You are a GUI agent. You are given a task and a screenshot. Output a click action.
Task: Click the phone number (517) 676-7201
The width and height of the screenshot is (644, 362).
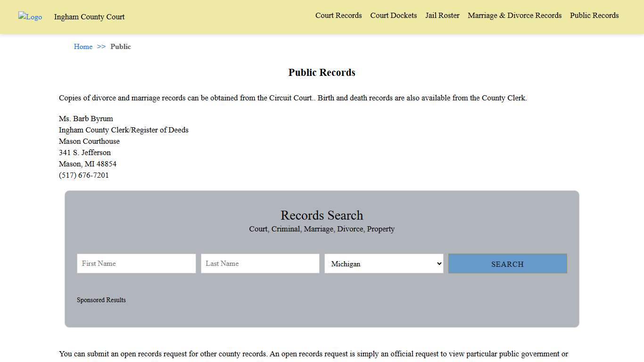pyautogui.click(x=84, y=175)
